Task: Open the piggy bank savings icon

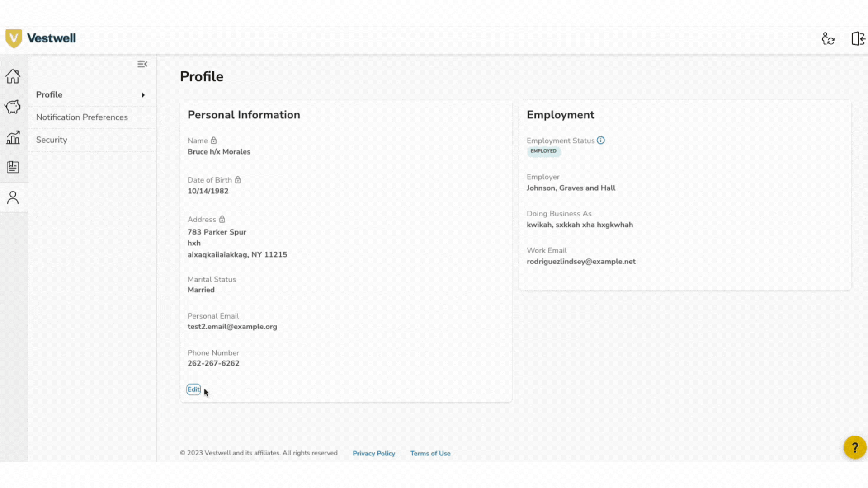Action: tap(13, 107)
